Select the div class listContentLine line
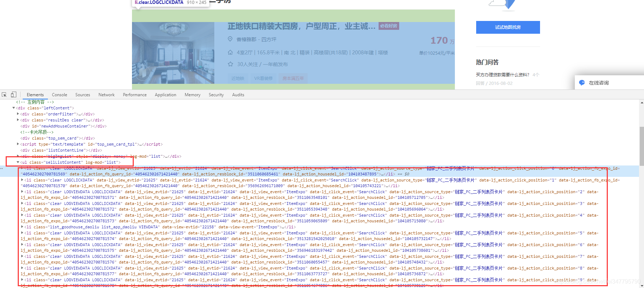 (61, 150)
